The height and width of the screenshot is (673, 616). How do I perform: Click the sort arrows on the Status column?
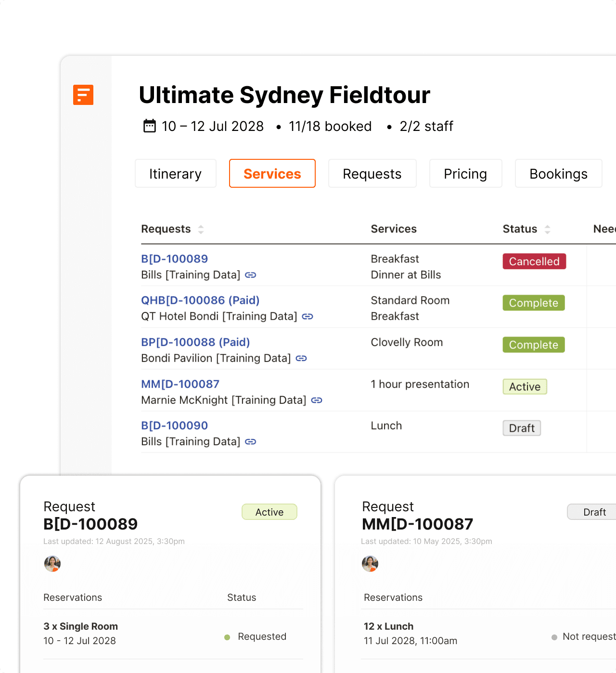tap(548, 229)
